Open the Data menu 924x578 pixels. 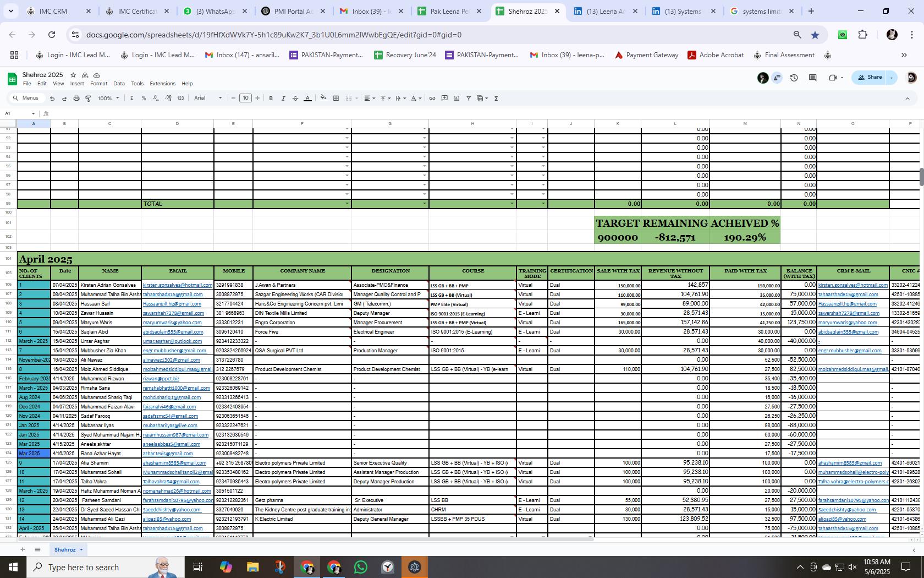click(x=119, y=84)
